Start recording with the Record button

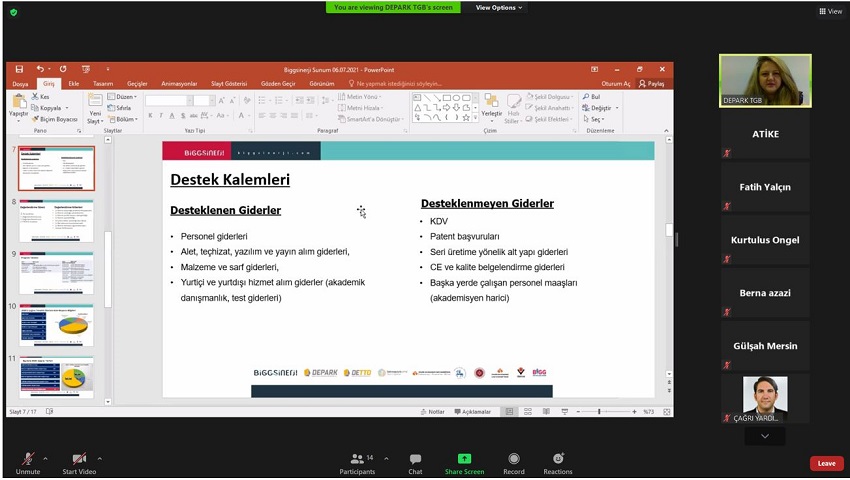point(514,460)
